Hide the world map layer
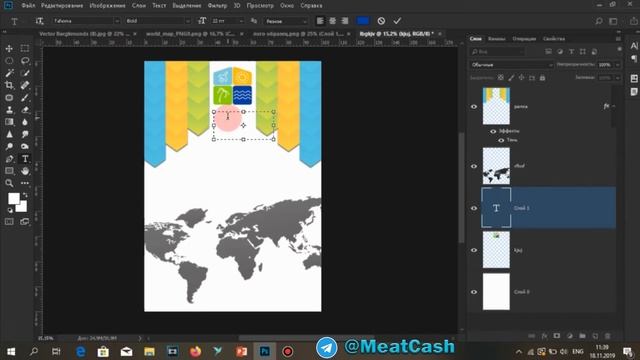This screenshot has width=640, height=360. (x=474, y=166)
